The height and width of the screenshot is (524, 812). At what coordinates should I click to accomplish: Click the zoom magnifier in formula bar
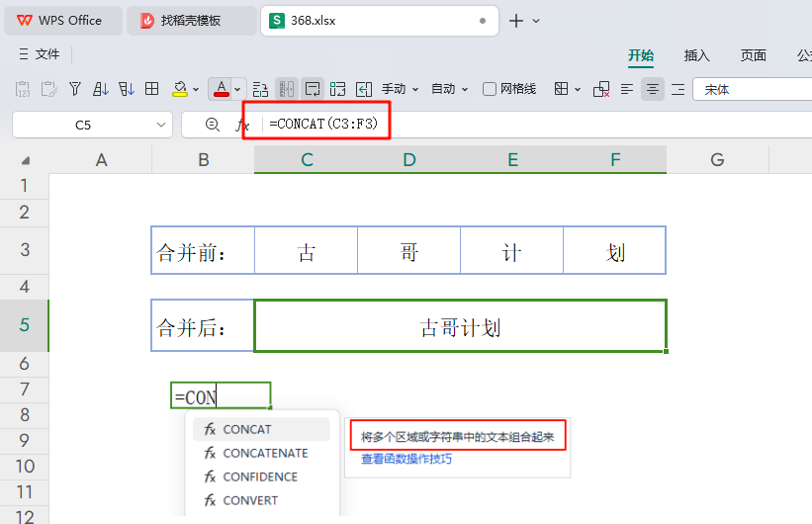coord(212,125)
